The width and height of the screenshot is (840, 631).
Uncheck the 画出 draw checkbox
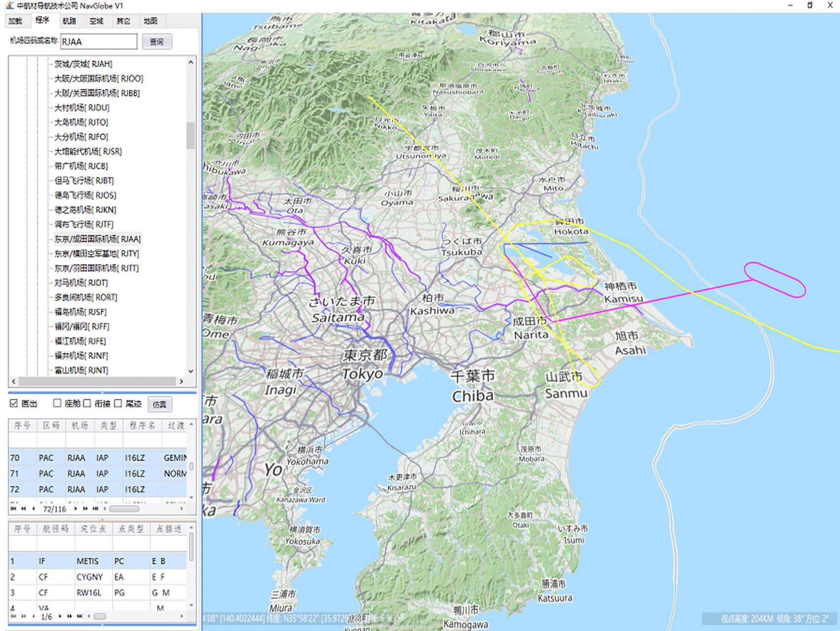click(x=14, y=403)
